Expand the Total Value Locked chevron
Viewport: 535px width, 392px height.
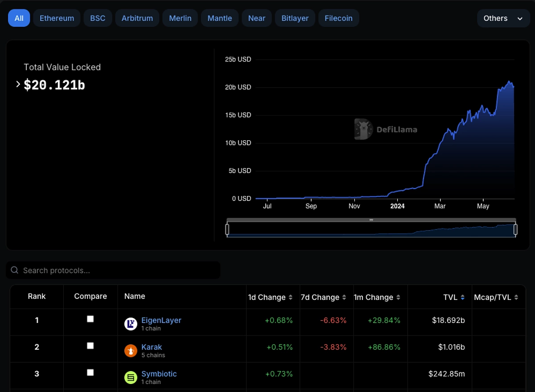coord(18,84)
